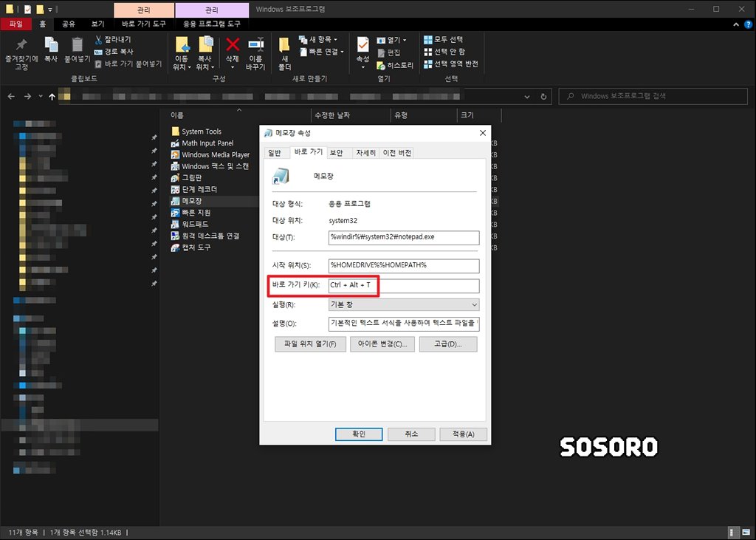Click the 파일 위치 열기(F) button
The image size is (756, 540).
coord(310,344)
